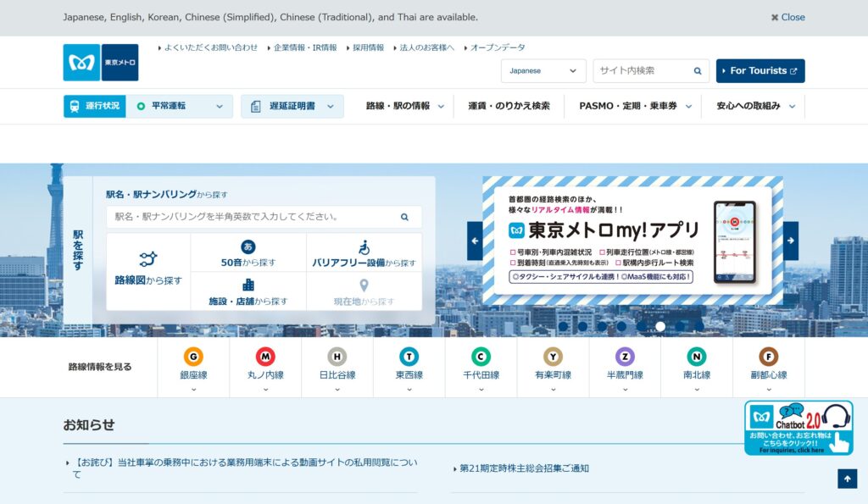This screenshot has height=504, width=868.
Task: Click the For Tourists button
Action: tap(759, 71)
